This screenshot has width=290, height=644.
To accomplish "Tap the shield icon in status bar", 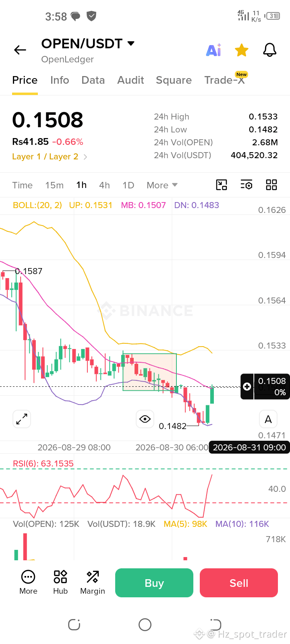I will pos(91,16).
